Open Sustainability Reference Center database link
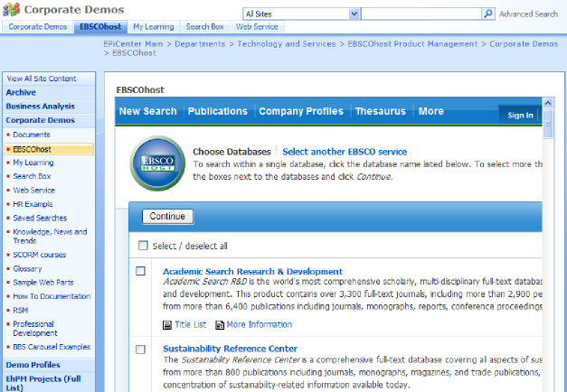Viewport: 567px width, 392px height. pyautogui.click(x=230, y=349)
